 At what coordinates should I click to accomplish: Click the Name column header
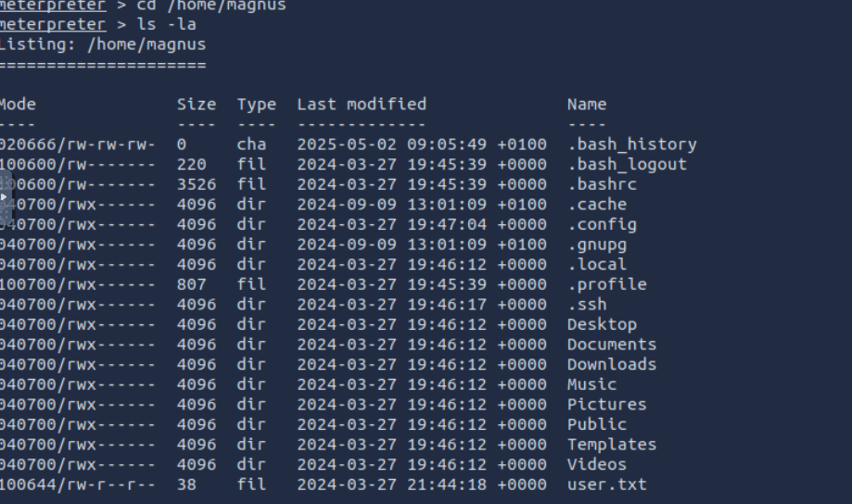coord(587,104)
